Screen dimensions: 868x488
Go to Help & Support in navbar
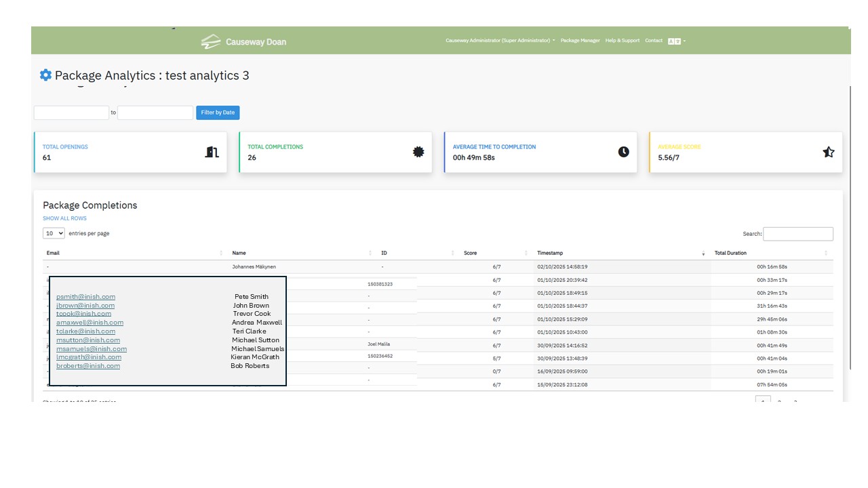click(x=622, y=41)
